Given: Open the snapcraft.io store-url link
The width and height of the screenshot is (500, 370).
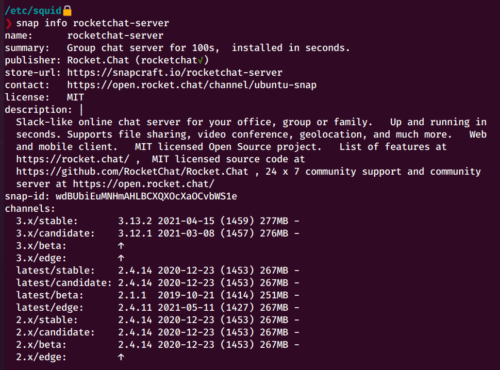Looking at the screenshot, I should tap(175, 73).
